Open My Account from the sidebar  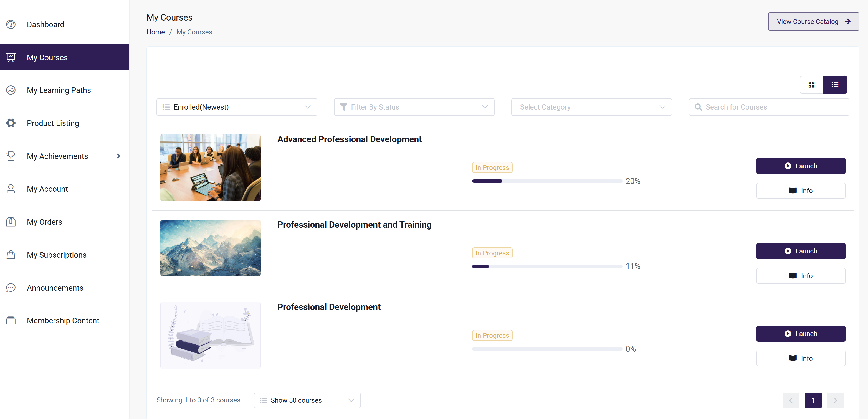tap(47, 189)
